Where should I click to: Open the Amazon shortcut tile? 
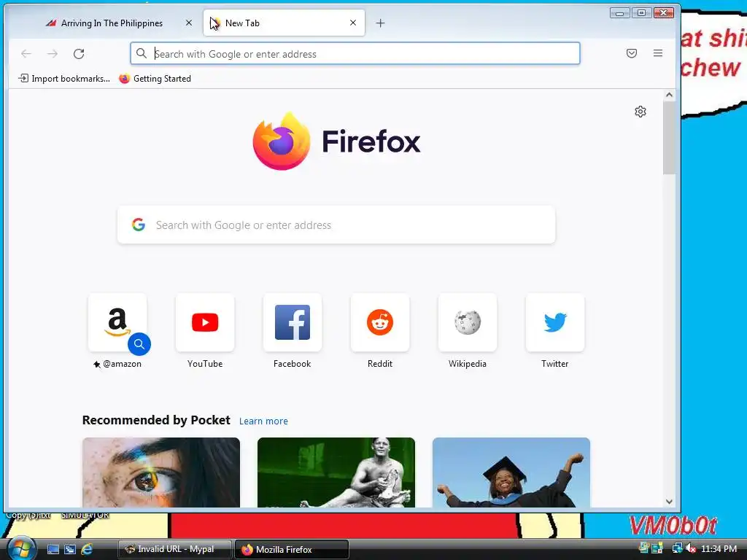click(117, 322)
